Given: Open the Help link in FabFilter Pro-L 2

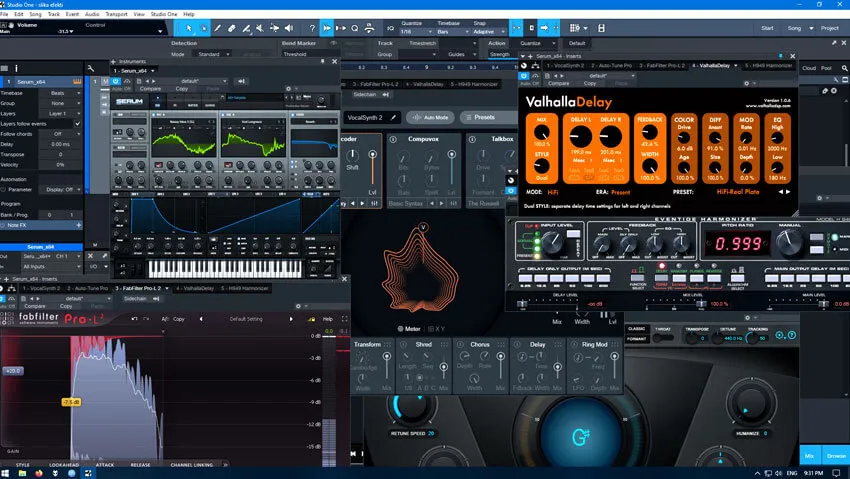Looking at the screenshot, I should click(x=327, y=319).
